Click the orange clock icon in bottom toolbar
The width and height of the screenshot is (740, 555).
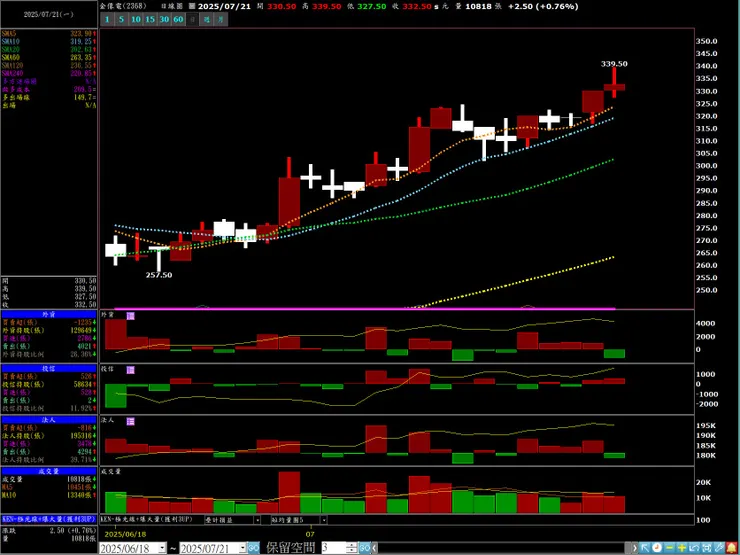click(x=656, y=548)
